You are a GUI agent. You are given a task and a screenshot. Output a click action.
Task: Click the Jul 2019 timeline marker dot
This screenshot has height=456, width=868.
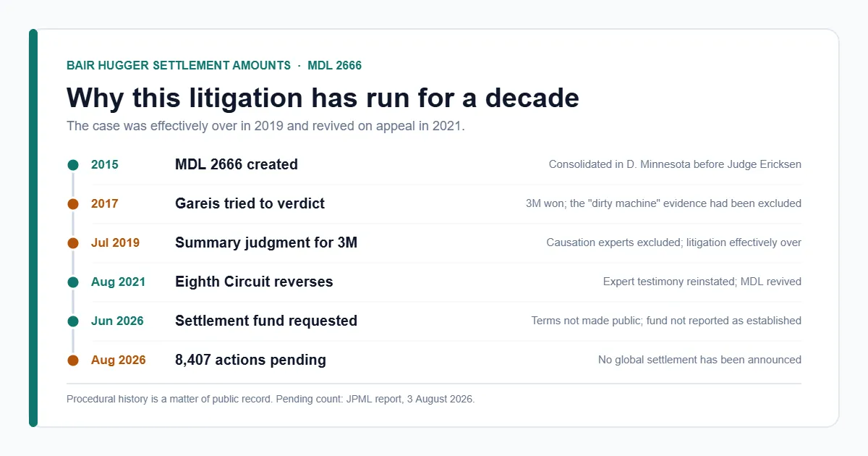72,243
